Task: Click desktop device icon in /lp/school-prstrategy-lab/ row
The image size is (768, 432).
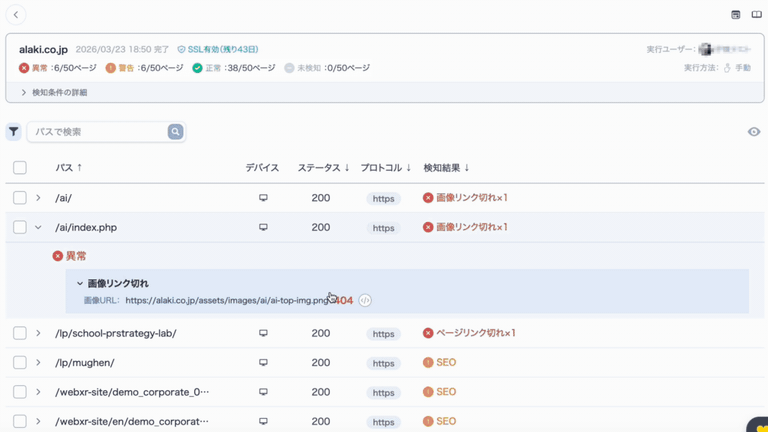Action: coord(264,333)
